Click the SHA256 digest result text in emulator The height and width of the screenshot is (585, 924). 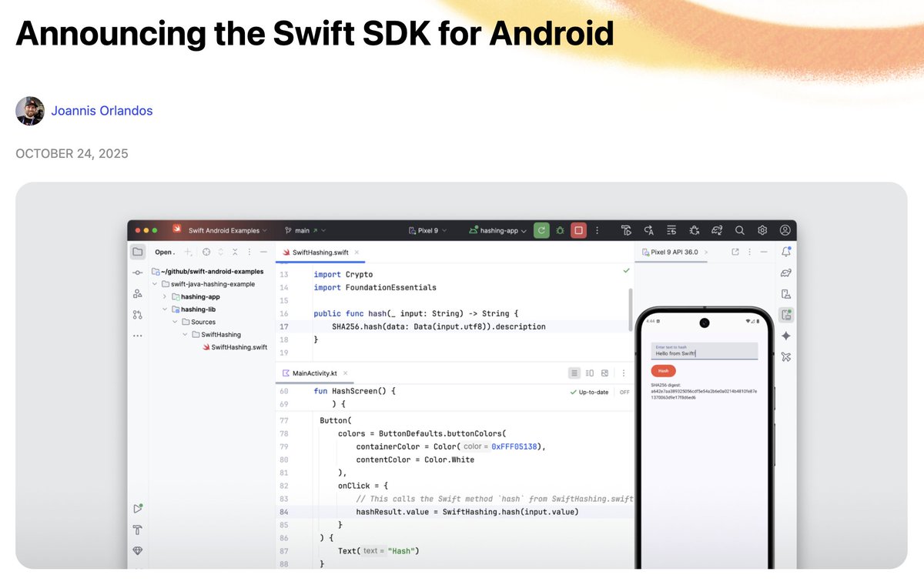pyautogui.click(x=704, y=391)
